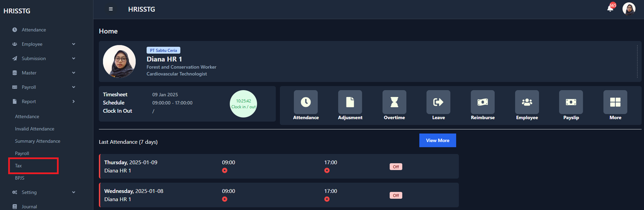Click Diana HR 1 profile photo

[119, 61]
